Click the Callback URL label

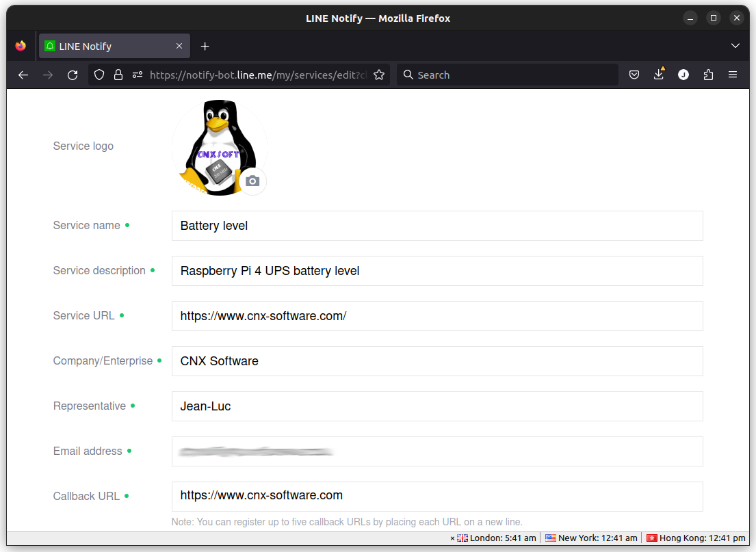coord(86,496)
